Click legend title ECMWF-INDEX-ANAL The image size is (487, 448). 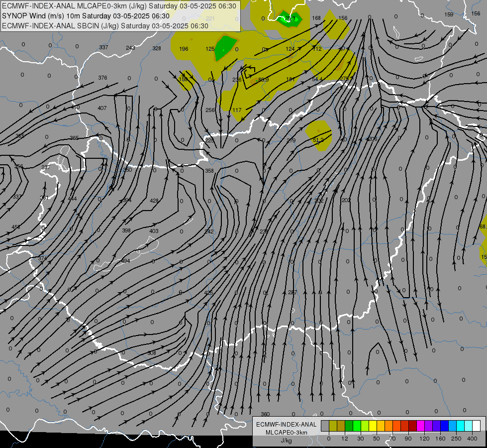pyautogui.click(x=287, y=425)
